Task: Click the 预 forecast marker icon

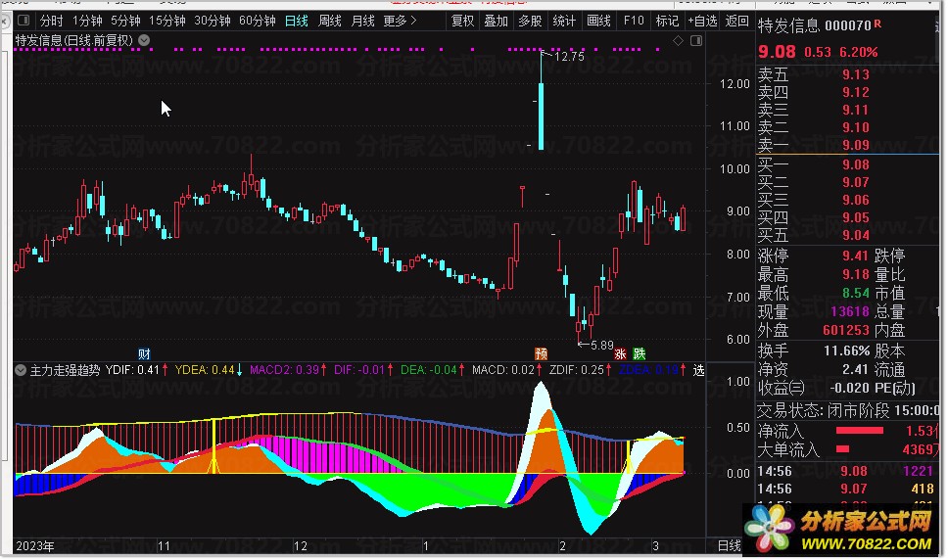Action: coord(542,353)
